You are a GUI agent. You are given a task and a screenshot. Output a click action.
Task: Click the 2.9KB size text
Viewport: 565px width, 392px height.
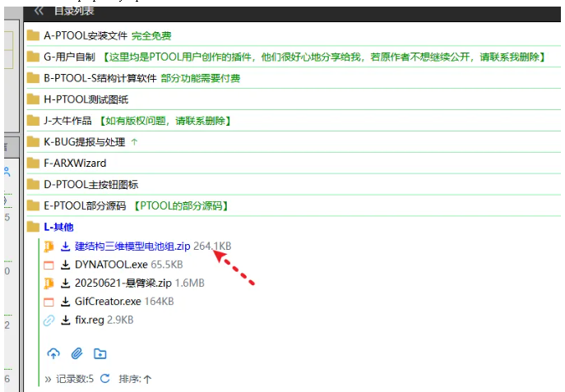tap(120, 320)
